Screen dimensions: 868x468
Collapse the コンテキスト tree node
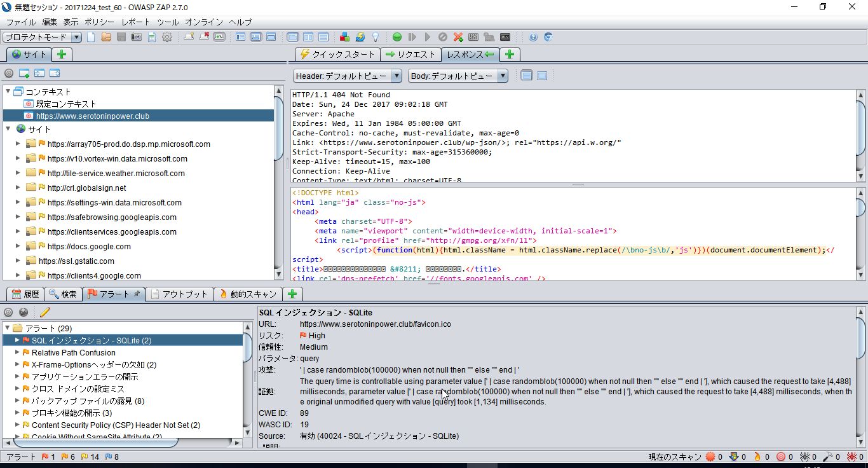click(8, 92)
